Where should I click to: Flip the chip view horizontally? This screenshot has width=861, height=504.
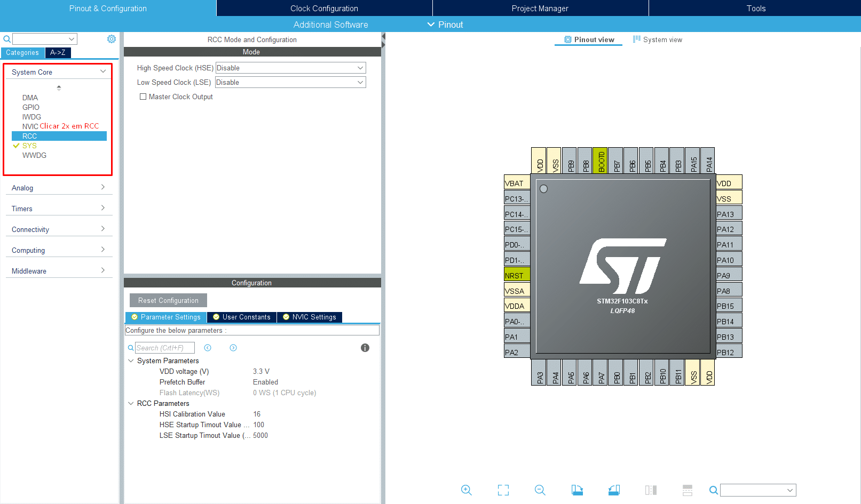coord(651,490)
